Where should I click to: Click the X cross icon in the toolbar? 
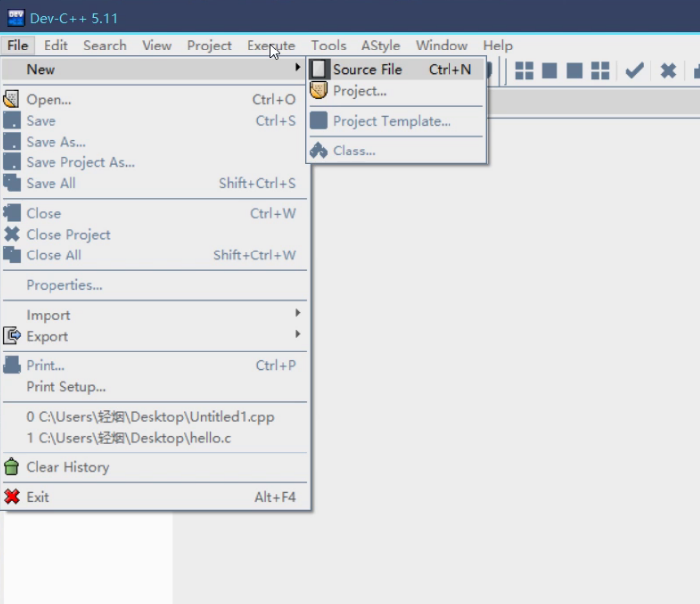(x=668, y=70)
